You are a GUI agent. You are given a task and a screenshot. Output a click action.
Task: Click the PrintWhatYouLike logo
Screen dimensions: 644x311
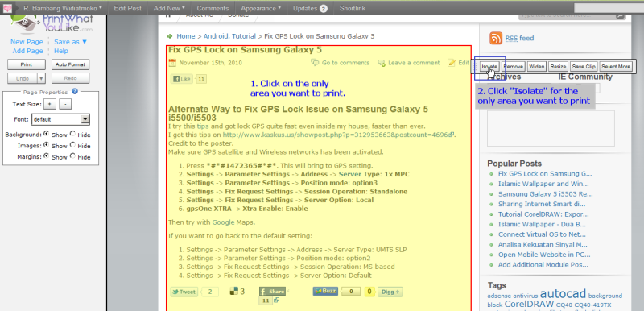click(x=52, y=24)
